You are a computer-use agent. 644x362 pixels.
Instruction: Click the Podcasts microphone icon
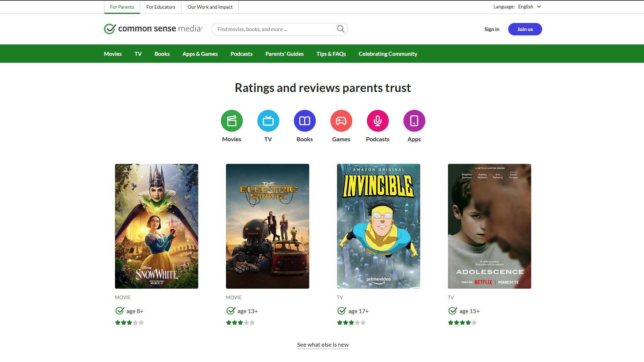377,121
